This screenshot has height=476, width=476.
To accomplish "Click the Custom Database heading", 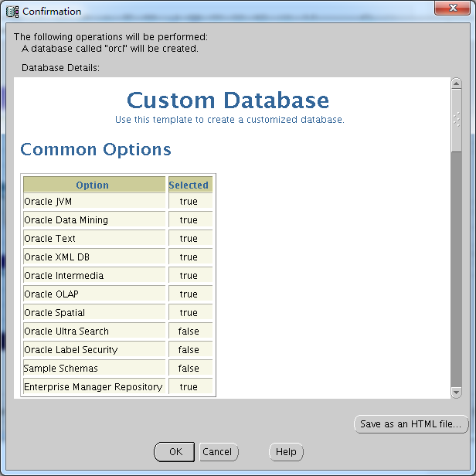I will tap(228, 100).
